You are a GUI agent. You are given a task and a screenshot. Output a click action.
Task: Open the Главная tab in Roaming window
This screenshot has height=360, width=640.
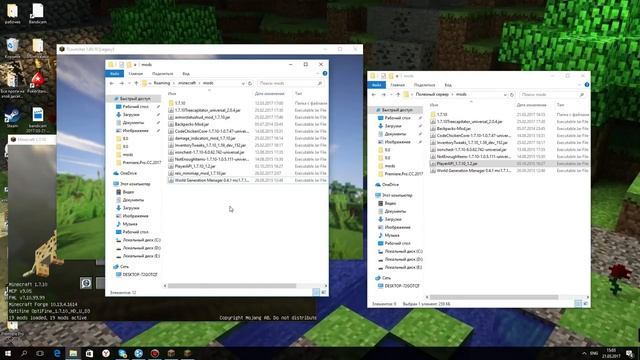[x=136, y=73]
